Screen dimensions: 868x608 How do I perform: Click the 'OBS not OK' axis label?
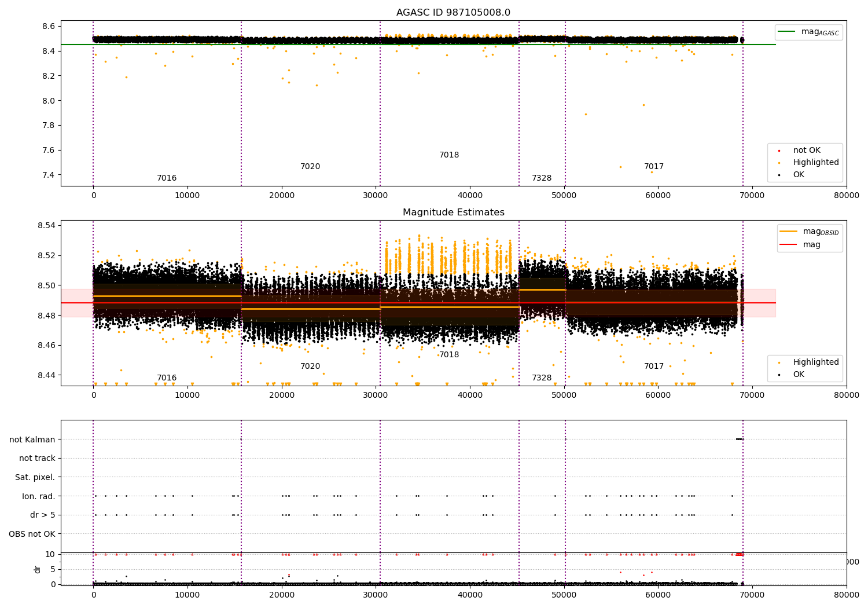tap(32, 534)
